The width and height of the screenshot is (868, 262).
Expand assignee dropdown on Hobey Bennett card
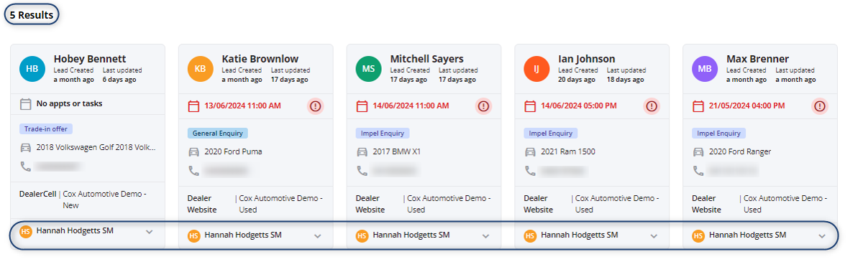pyautogui.click(x=149, y=232)
